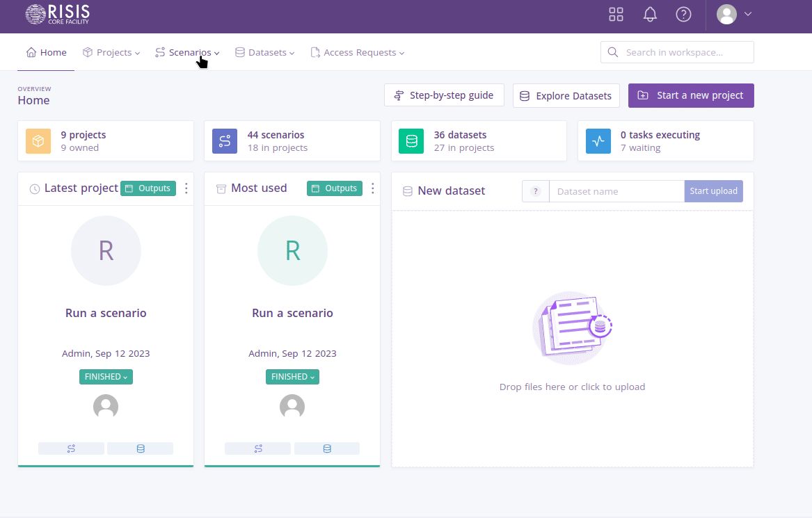The width and height of the screenshot is (812, 518).
Task: Click the datasets icon on the Most used card
Action: coord(327,448)
